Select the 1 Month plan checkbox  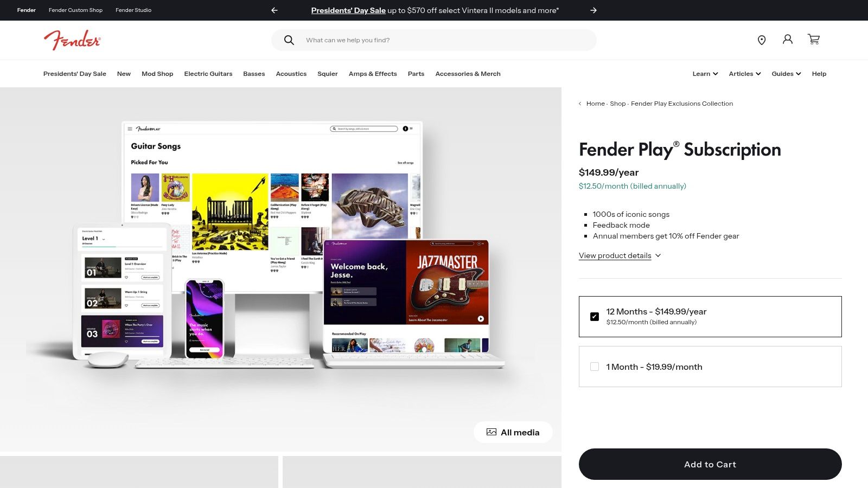click(x=595, y=367)
